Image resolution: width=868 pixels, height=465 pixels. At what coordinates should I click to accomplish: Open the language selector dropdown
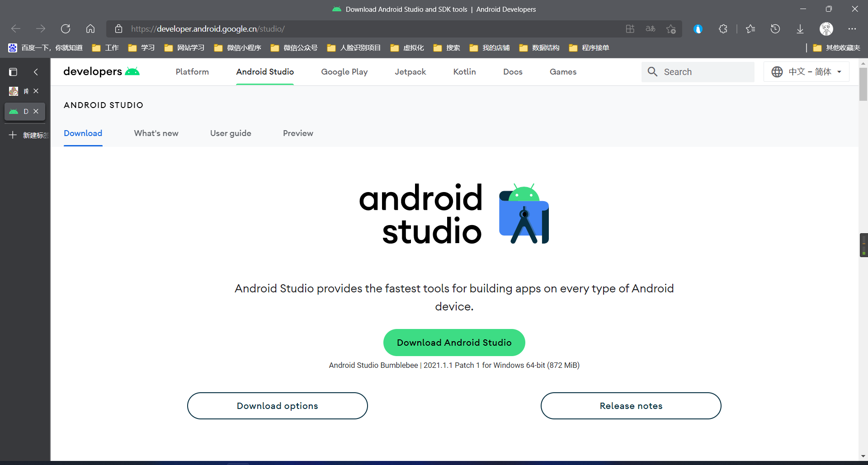click(x=807, y=72)
